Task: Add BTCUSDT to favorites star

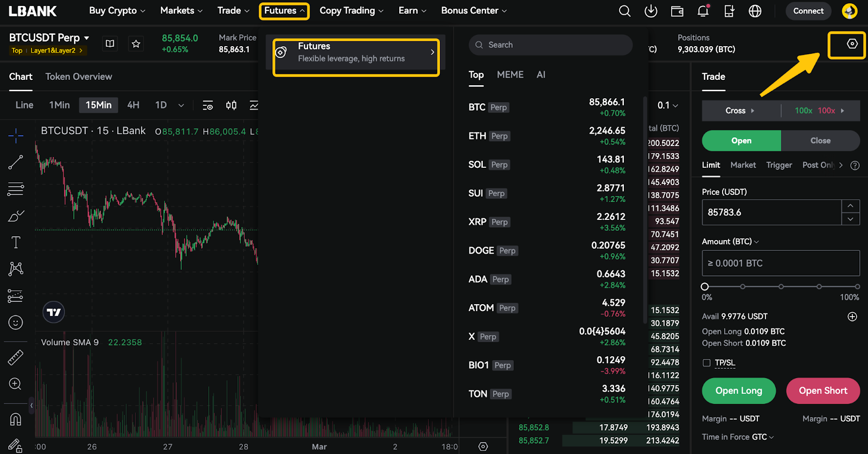Action: click(136, 43)
